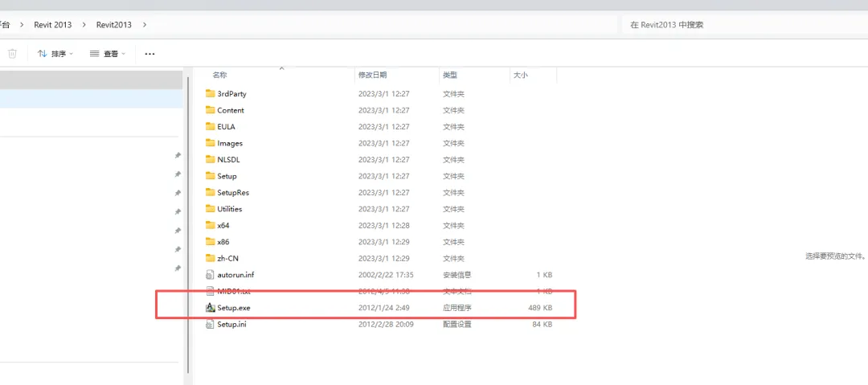Click the 安装信息 type cell
The height and width of the screenshot is (385, 868).
457,275
